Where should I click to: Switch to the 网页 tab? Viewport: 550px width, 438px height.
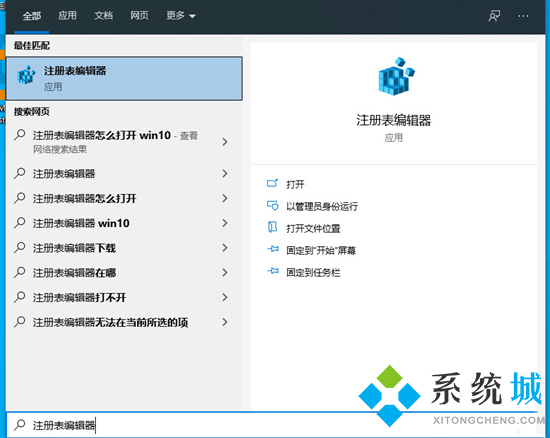(x=140, y=15)
